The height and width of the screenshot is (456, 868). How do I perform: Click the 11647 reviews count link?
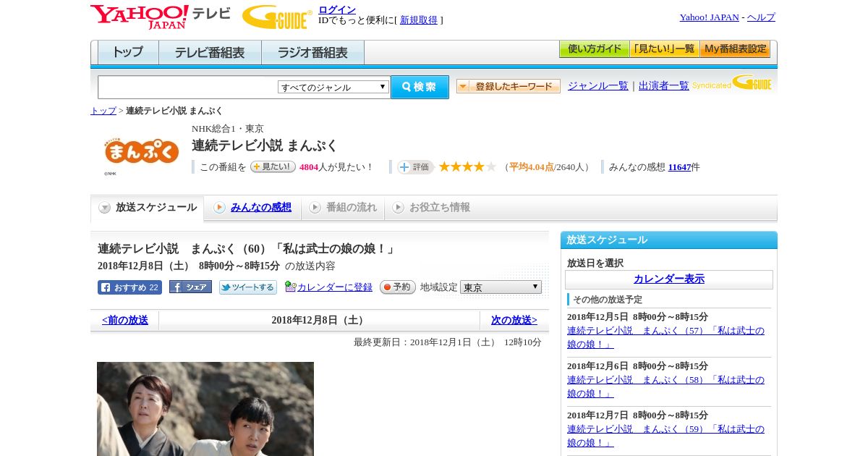pyautogui.click(x=680, y=167)
